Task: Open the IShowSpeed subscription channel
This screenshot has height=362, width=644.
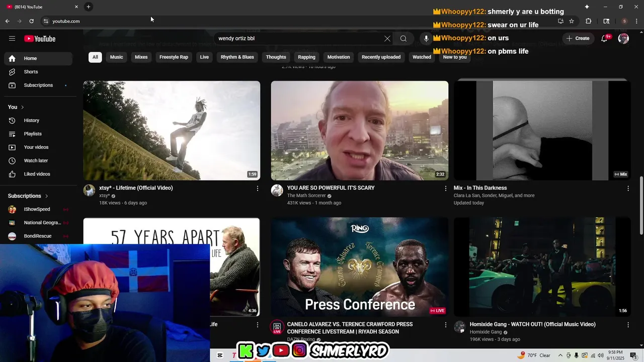Action: tap(38, 209)
